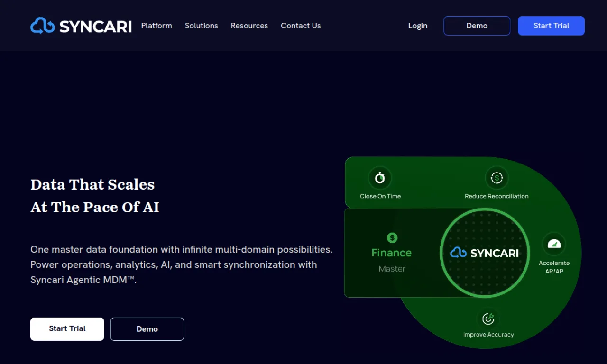Click the 'One master data foundation' paragraph

[182, 264]
